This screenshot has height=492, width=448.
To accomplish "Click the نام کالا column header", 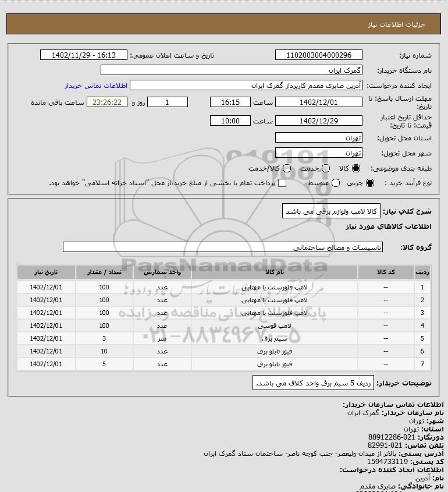I will click(274, 272).
